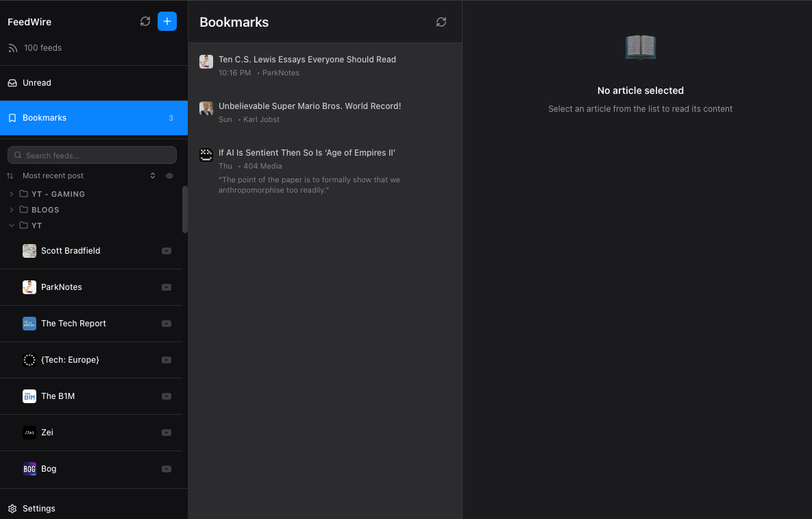Click the Bog feed logo

29,469
